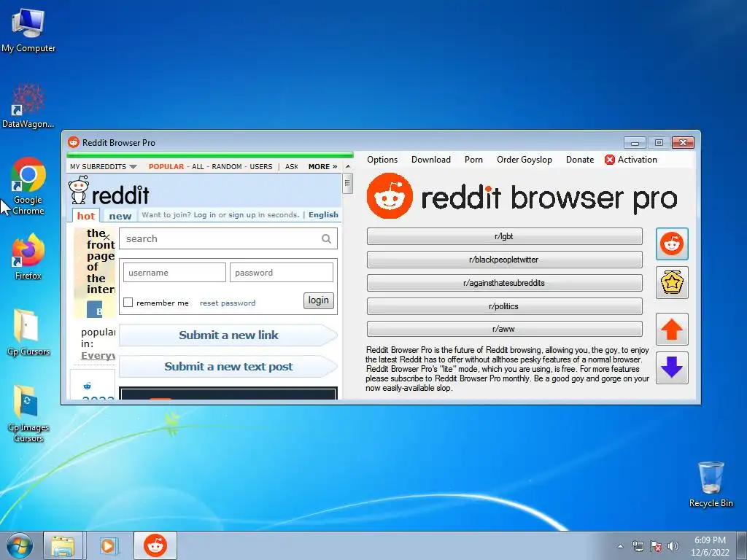Select the DataWagon desktop shortcut
This screenshot has width=747, height=560.
point(28,106)
